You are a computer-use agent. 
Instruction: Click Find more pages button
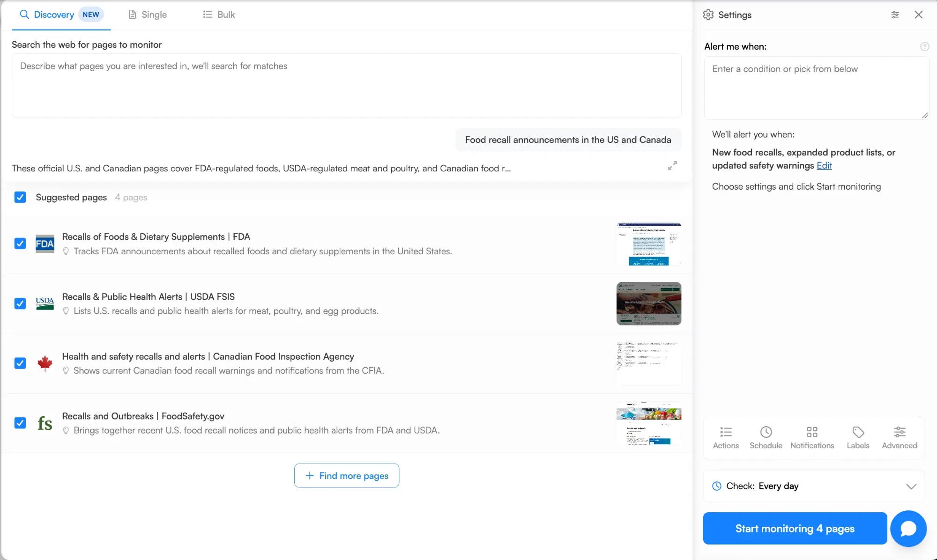(347, 476)
